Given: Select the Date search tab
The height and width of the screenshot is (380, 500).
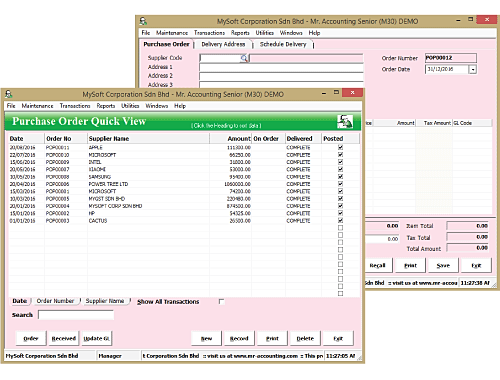Looking at the screenshot, I should coord(20,301).
